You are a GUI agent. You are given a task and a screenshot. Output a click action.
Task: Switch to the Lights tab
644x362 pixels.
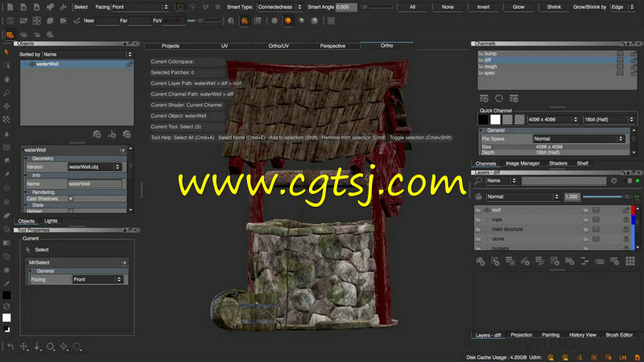pyautogui.click(x=51, y=220)
